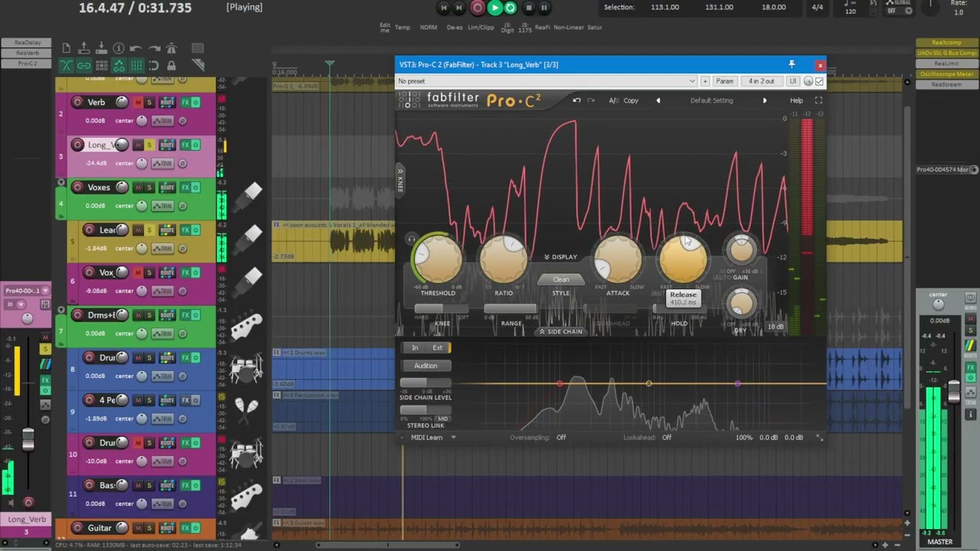Open Oversampling Off selector
This screenshot has width=980, height=551.
561,438
